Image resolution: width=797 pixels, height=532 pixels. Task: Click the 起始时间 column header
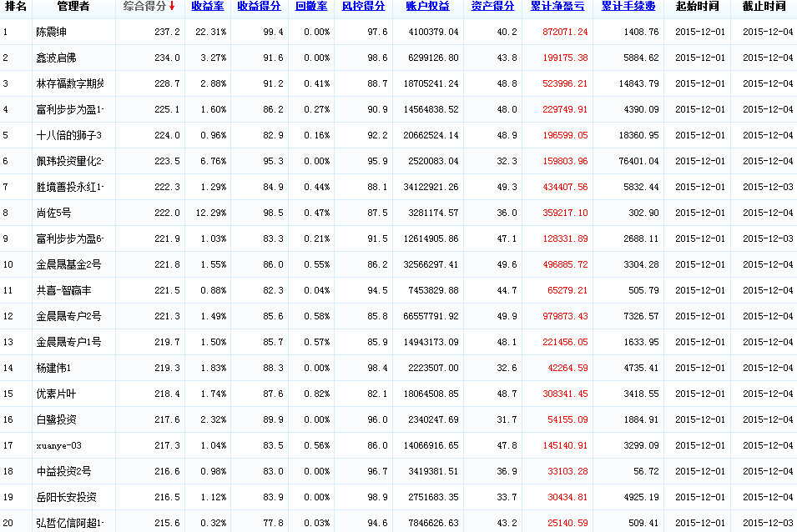[697, 6]
